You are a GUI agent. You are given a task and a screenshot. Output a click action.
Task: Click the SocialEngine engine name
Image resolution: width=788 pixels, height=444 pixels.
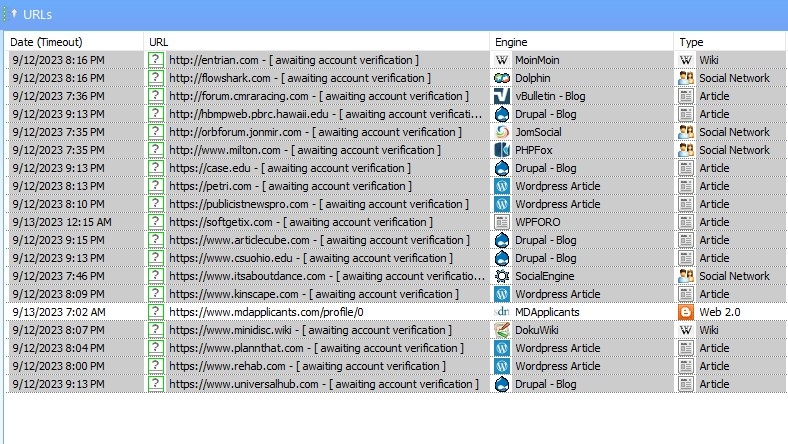544,276
